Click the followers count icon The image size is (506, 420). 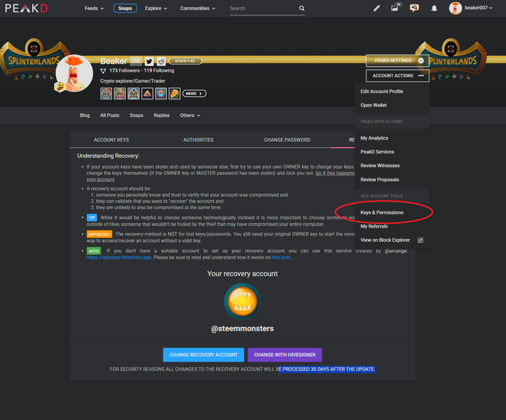[x=103, y=70]
